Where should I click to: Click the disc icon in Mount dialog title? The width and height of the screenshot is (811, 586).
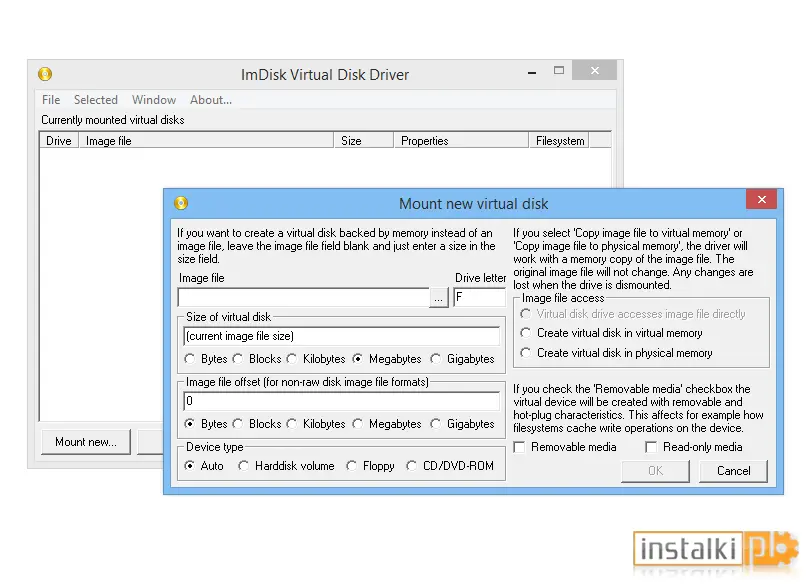181,203
